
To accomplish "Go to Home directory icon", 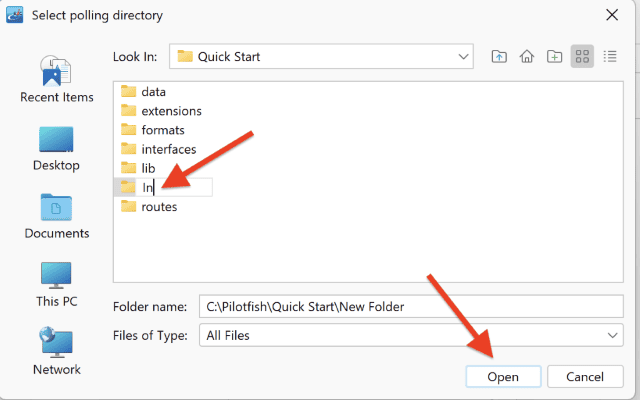I will click(x=527, y=56).
